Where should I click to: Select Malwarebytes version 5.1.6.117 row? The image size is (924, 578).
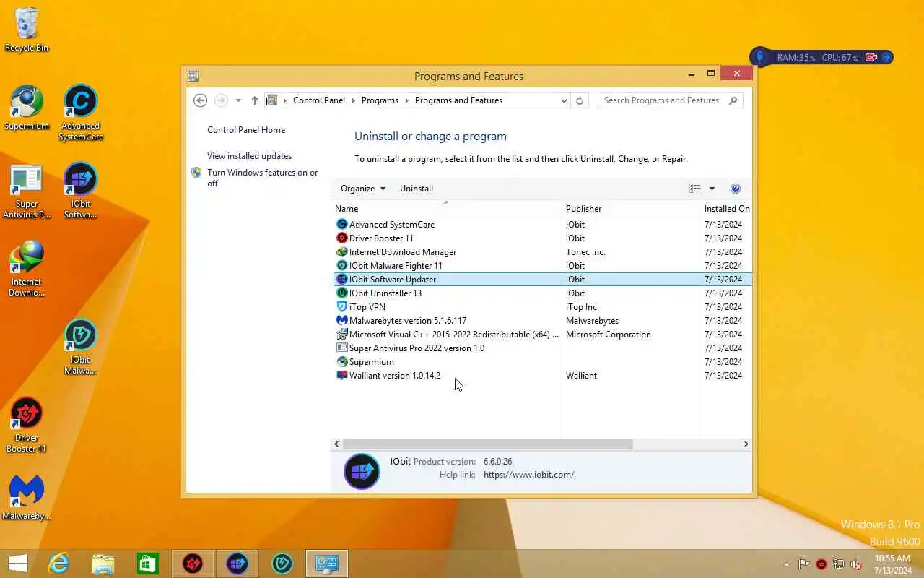pyautogui.click(x=541, y=321)
